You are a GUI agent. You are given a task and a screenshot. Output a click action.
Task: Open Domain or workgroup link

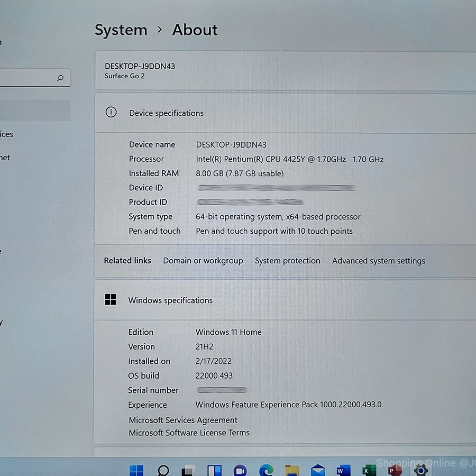point(203,261)
